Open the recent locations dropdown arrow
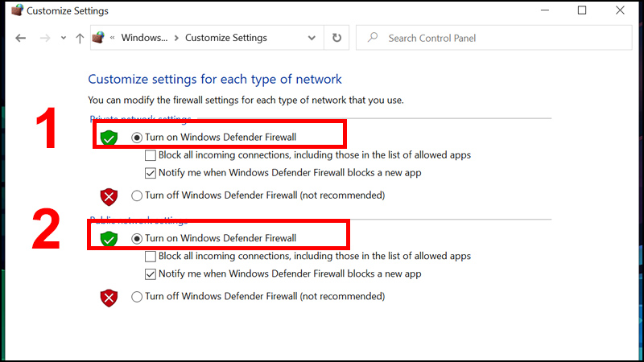This screenshot has width=644, height=362. pyautogui.click(x=63, y=39)
